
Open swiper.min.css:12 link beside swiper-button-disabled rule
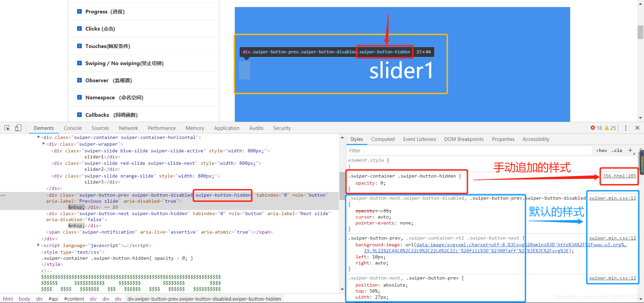[612, 198]
